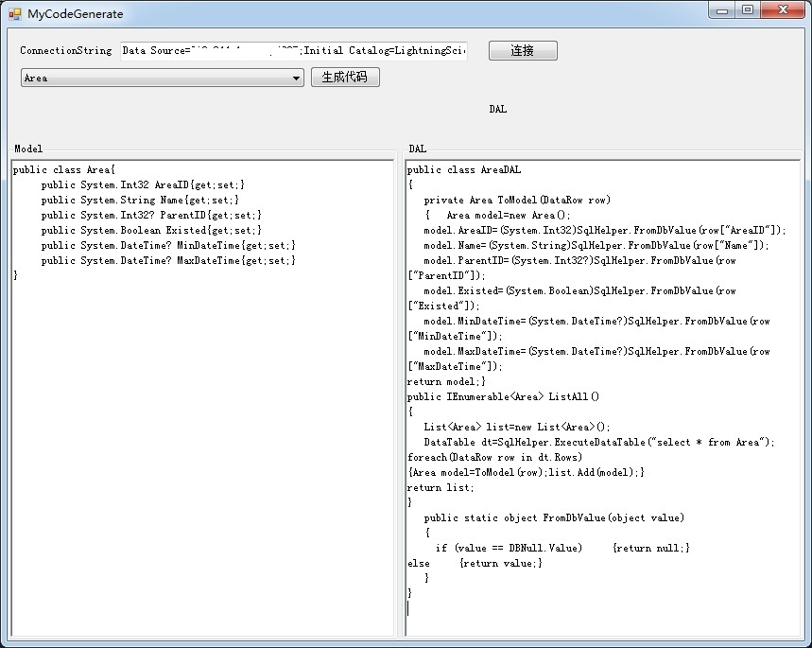Click the AreaID property line in Model

click(x=143, y=185)
